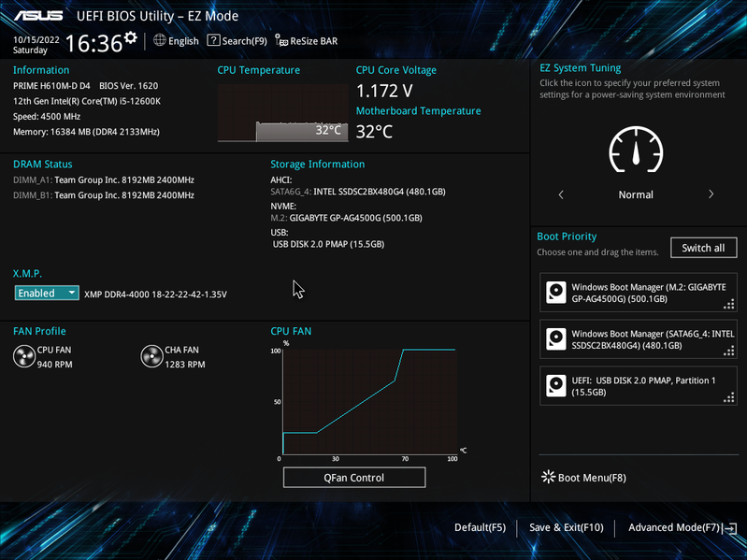
Task: Grab the SATA6G_4 INTEL entry drag handle
Action: (x=729, y=351)
